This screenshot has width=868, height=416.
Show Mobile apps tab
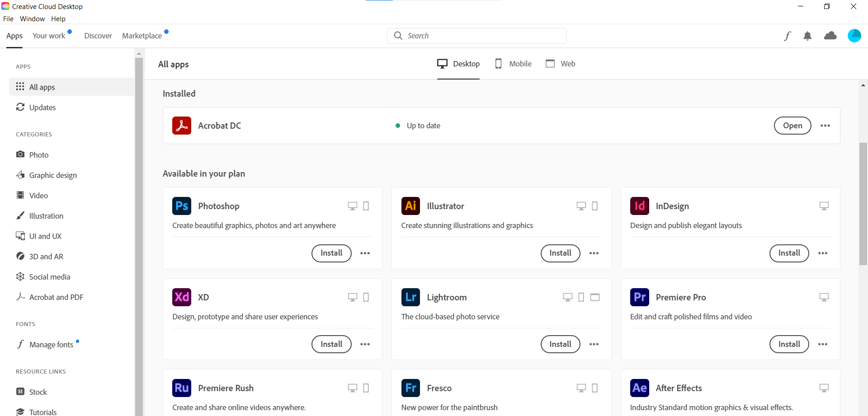click(513, 64)
